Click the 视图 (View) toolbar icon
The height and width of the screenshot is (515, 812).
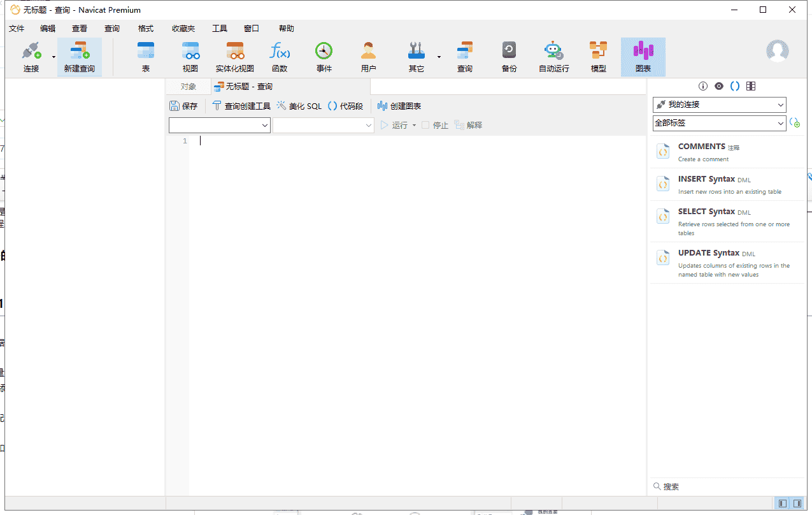pos(190,57)
